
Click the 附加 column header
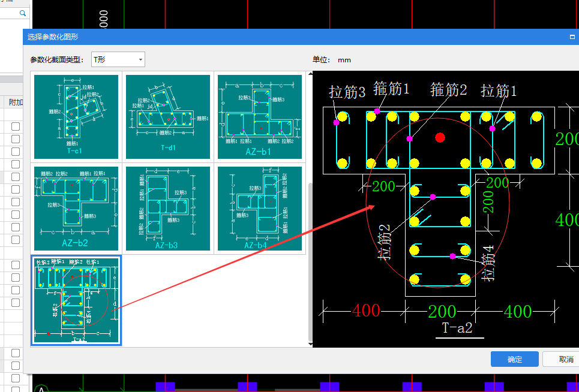point(16,102)
